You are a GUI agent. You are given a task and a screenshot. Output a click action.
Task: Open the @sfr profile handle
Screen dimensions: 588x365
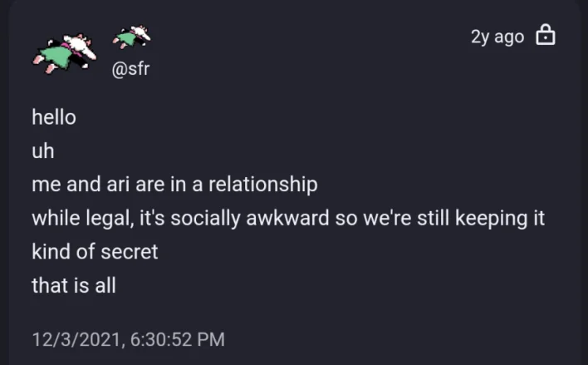(x=130, y=70)
